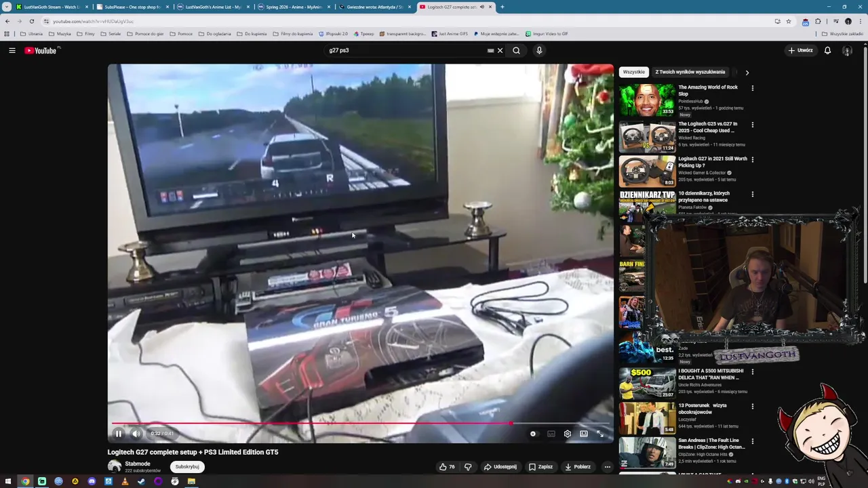This screenshot has height=488, width=868.
Task: Open the YouTube account avatar menu
Action: (847, 50)
